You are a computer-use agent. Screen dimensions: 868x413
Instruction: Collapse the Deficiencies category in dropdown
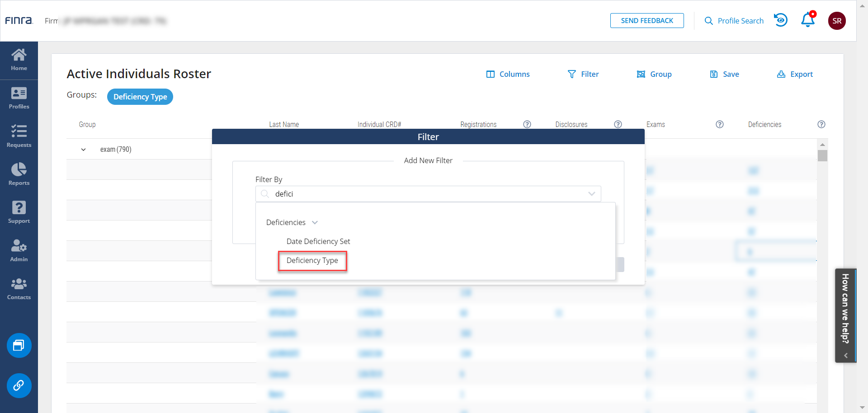(315, 222)
